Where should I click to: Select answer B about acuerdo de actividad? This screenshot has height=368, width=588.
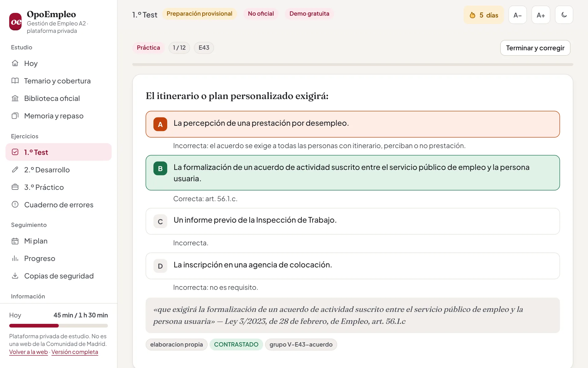coord(353,173)
